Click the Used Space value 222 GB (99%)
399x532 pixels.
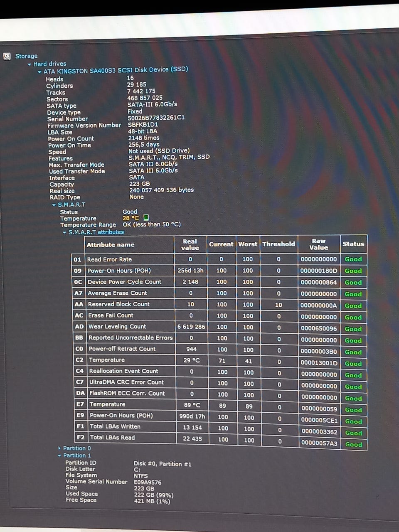tap(153, 495)
